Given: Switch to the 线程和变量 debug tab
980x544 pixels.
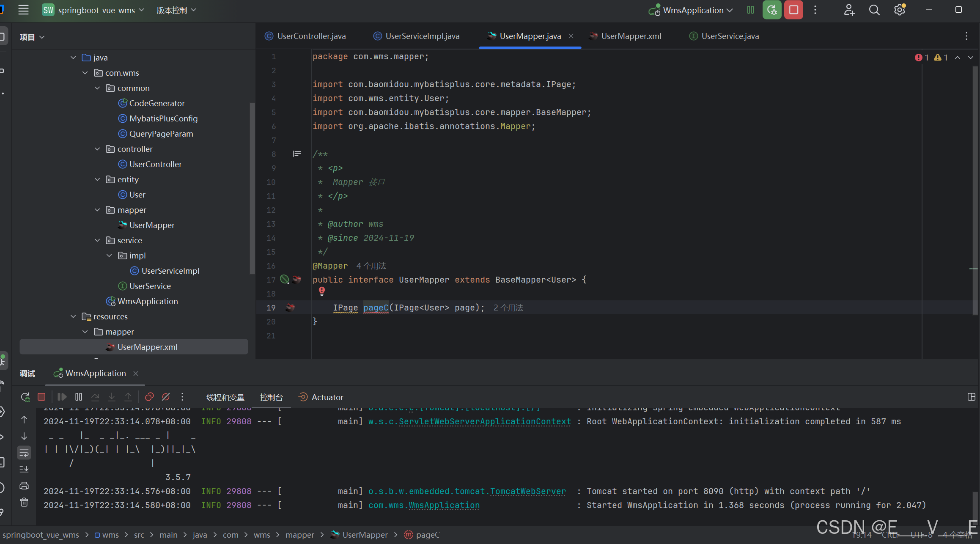Looking at the screenshot, I should (x=225, y=397).
